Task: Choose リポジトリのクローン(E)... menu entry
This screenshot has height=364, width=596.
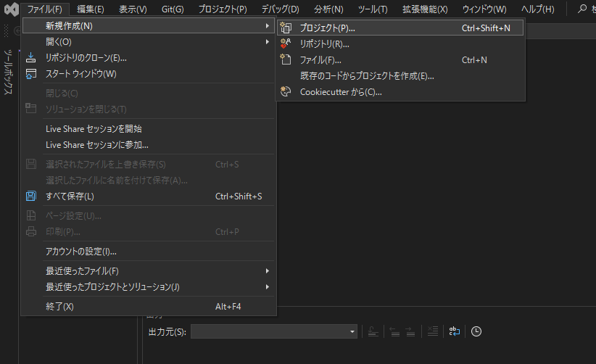Action: pyautogui.click(x=148, y=58)
